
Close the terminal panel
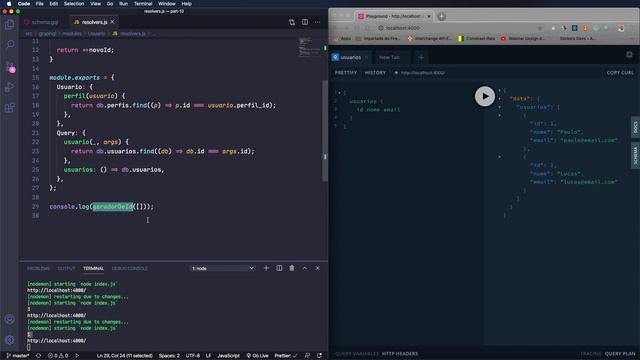tap(318, 268)
